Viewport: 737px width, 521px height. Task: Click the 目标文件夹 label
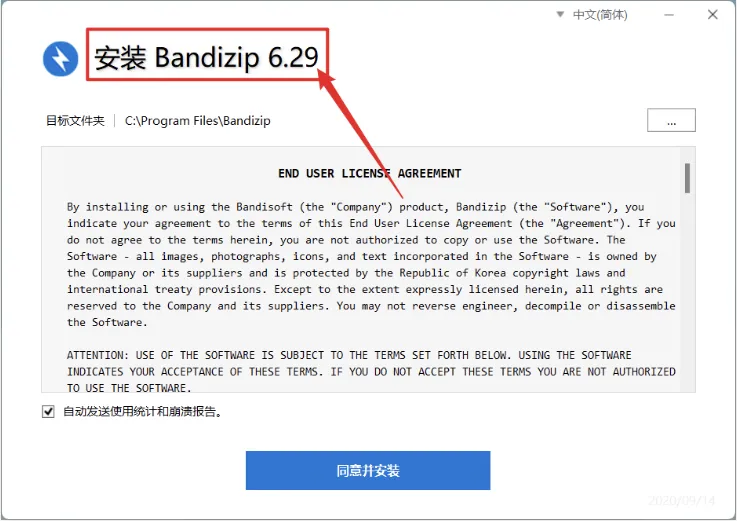pyautogui.click(x=75, y=121)
